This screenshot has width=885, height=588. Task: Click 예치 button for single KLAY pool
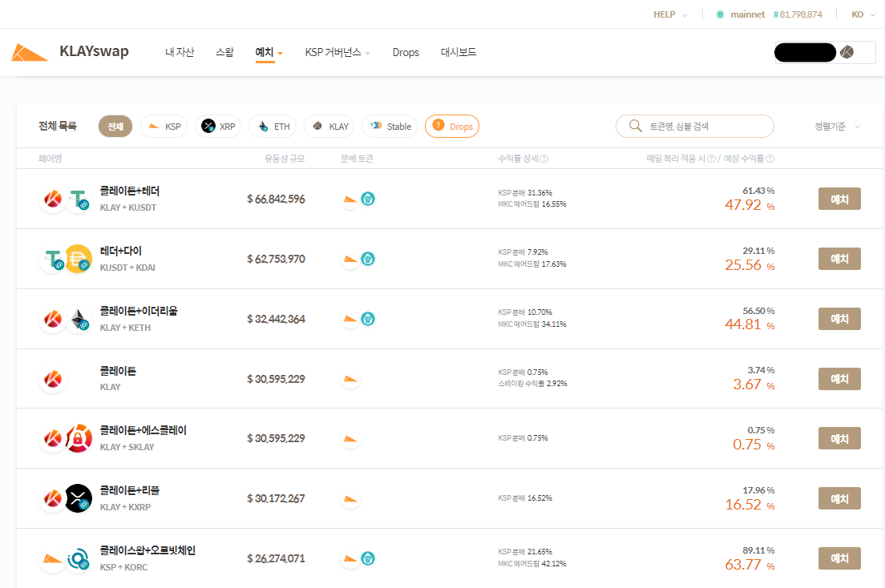839,379
